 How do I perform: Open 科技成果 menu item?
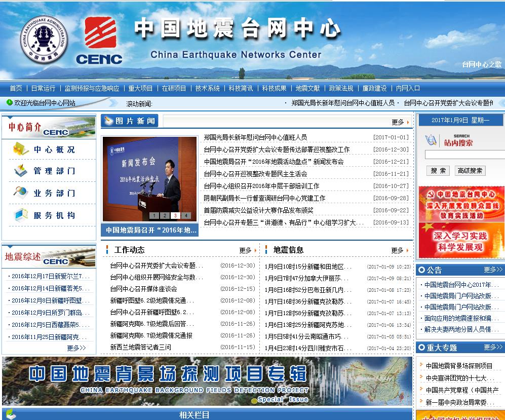click(274, 88)
